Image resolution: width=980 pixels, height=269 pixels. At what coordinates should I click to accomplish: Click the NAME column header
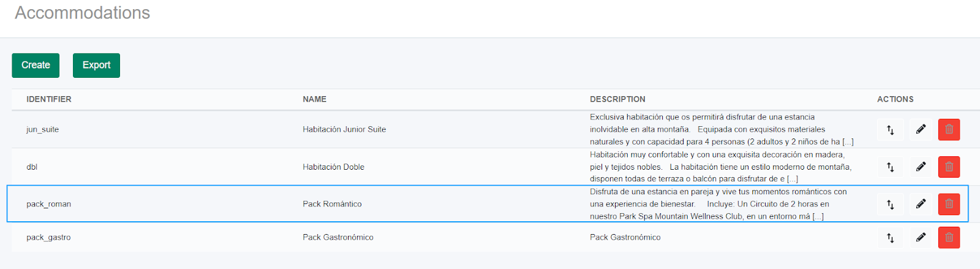(x=314, y=99)
